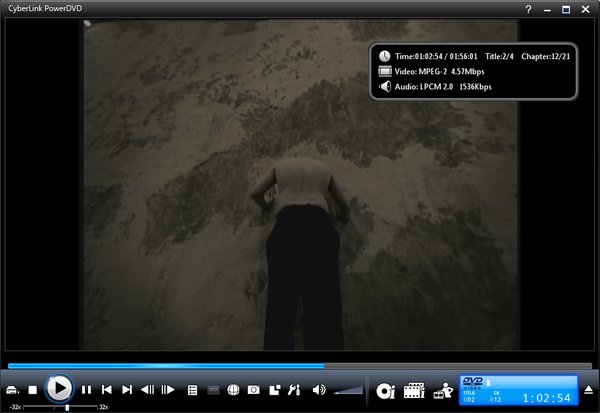Stop playback with the square button

[33, 390]
